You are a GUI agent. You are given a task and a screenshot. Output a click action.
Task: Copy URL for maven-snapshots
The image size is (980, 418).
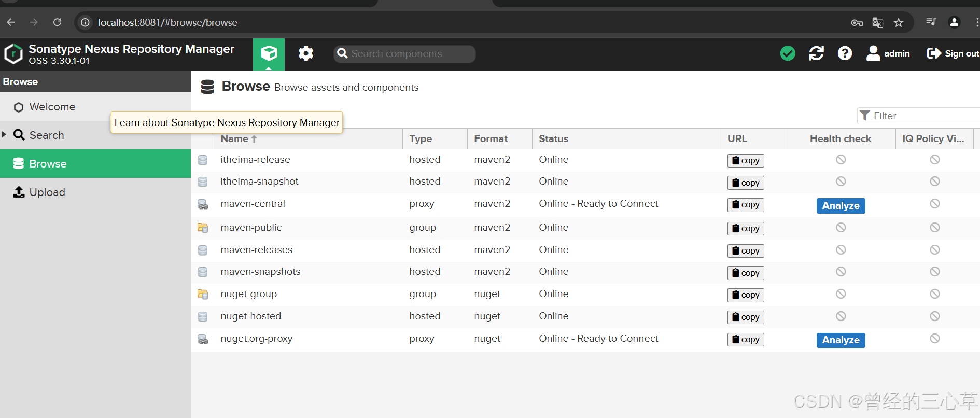coord(746,273)
